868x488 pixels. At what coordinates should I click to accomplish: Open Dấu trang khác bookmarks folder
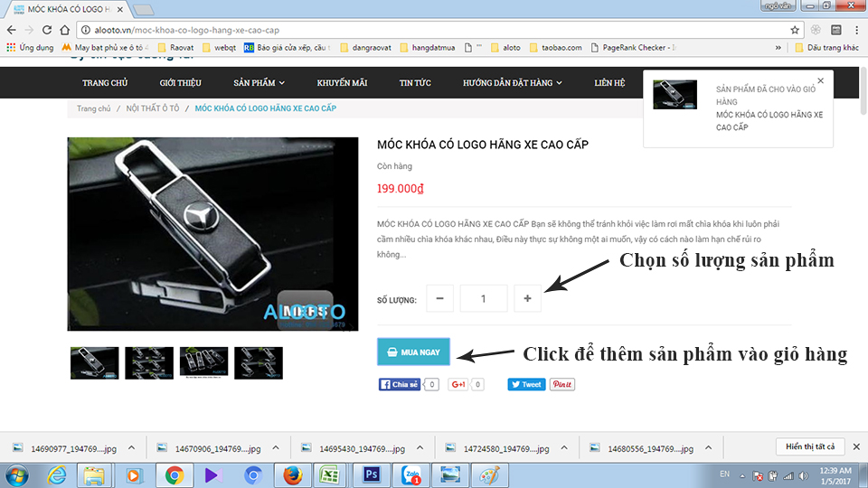point(826,48)
